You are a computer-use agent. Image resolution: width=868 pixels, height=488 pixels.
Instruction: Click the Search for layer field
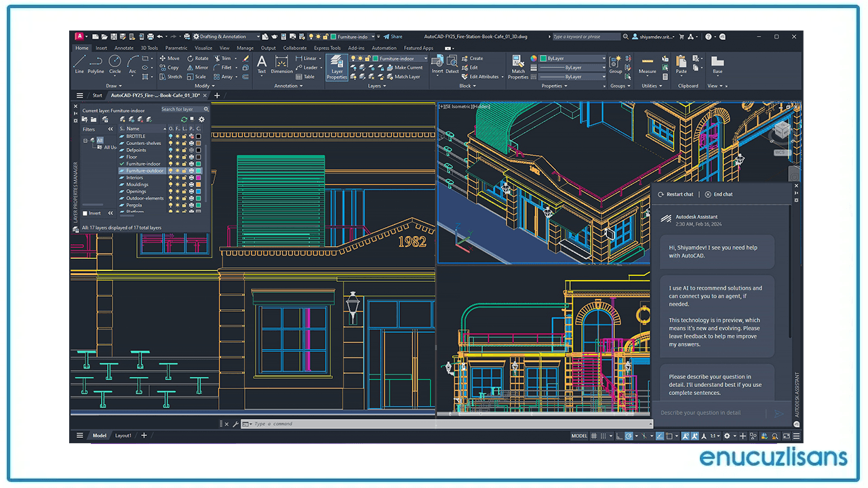click(184, 109)
